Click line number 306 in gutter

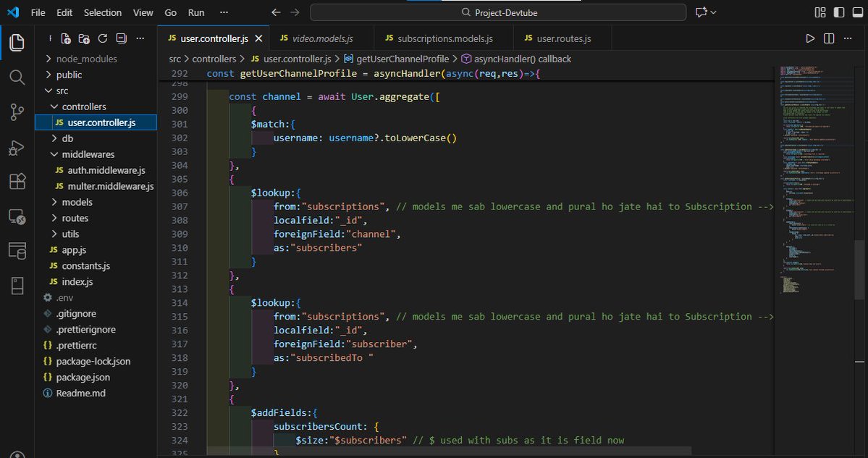click(180, 193)
